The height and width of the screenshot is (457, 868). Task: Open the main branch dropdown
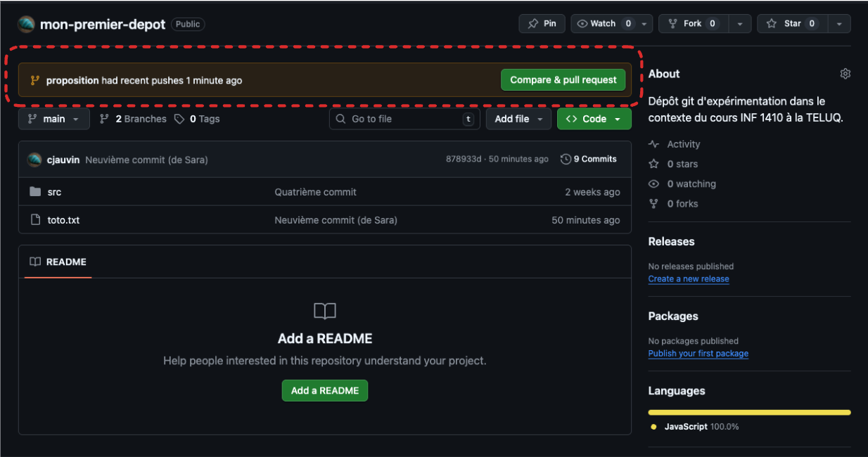tap(54, 119)
